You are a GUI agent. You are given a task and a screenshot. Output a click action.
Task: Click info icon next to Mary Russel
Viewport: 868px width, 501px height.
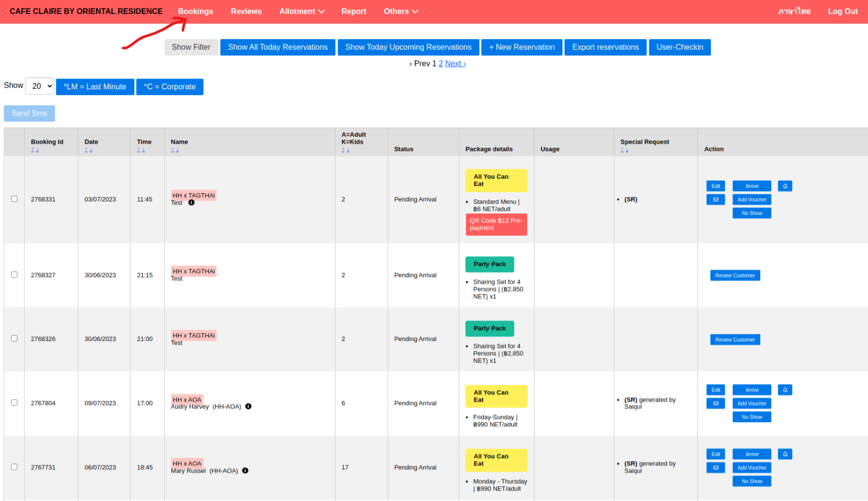coord(245,471)
